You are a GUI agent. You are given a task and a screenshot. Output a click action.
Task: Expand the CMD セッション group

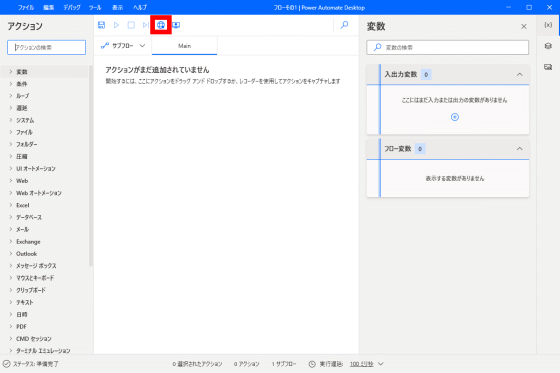point(11,339)
